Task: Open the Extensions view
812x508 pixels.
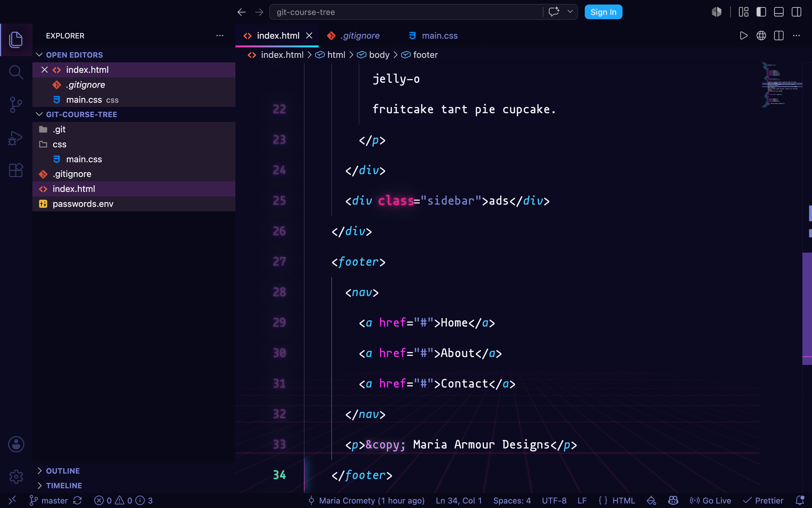Action: click(16, 170)
